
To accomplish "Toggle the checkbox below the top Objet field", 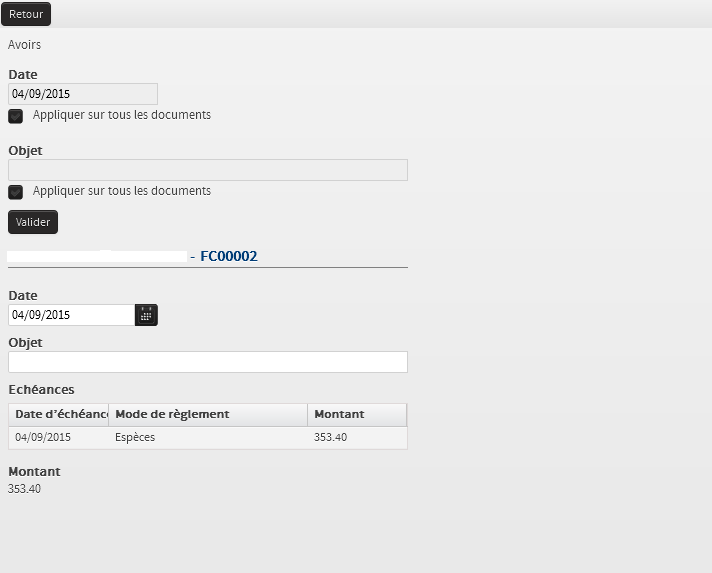I will 16,192.
